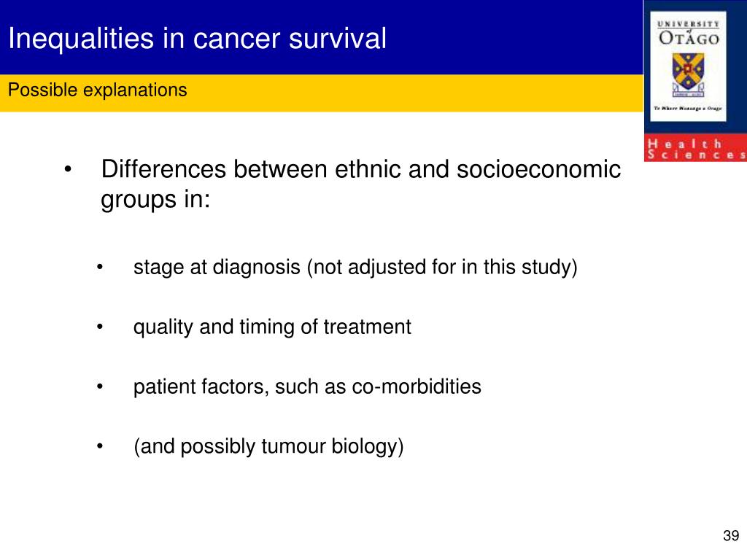This screenshot has height=560, width=747.
Task: Click the slide number 39
Action: (731, 536)
